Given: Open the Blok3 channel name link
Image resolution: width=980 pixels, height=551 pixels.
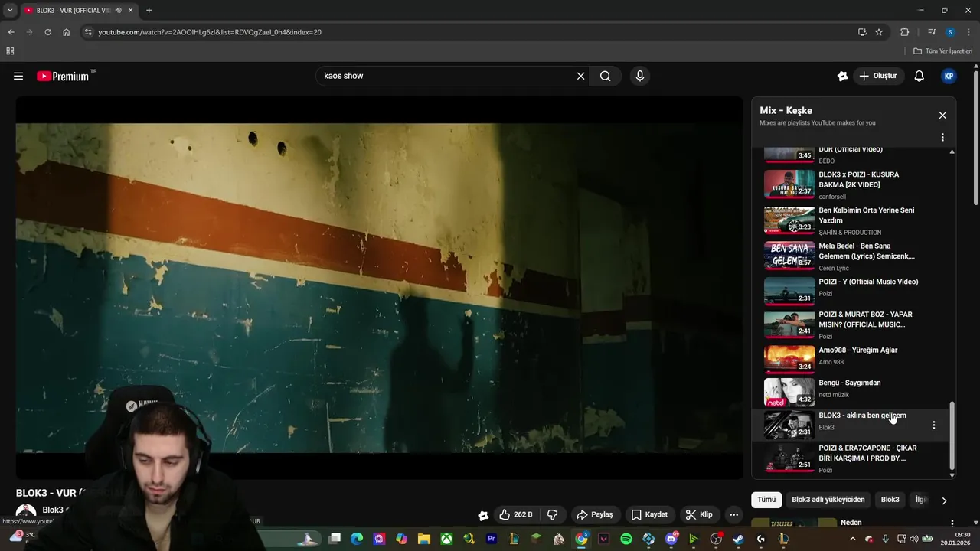Looking at the screenshot, I should (53, 510).
